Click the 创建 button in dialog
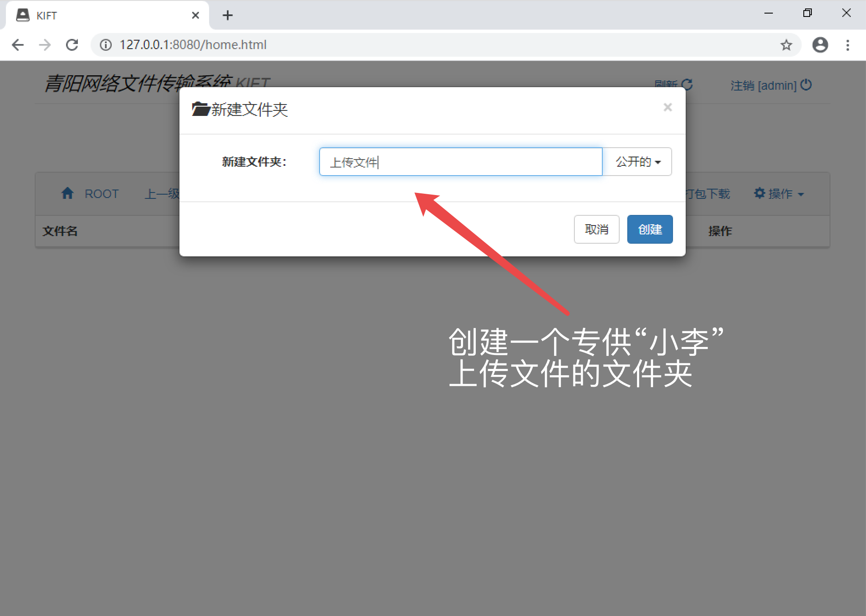This screenshot has height=616, width=866. pyautogui.click(x=649, y=229)
